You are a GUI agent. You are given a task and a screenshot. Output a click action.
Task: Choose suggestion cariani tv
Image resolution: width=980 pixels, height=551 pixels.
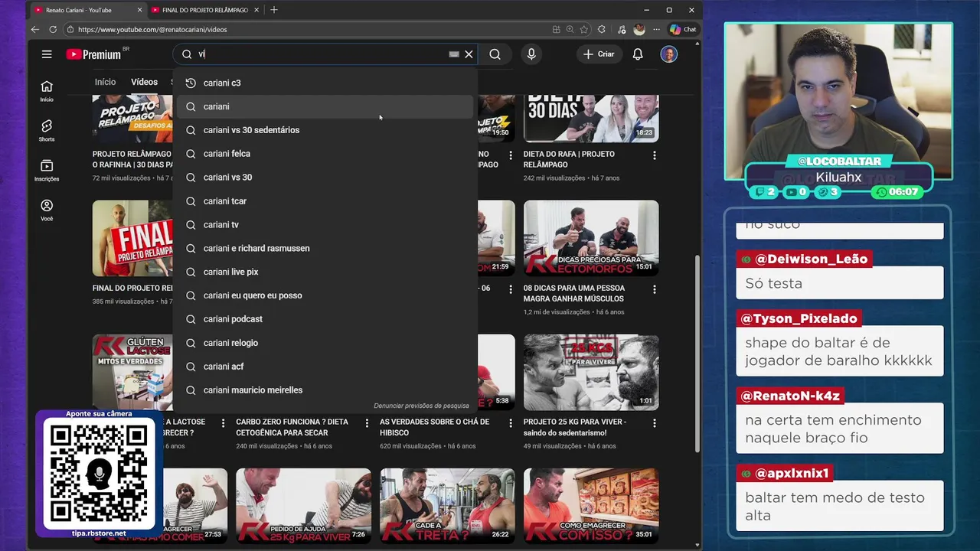tap(325, 225)
